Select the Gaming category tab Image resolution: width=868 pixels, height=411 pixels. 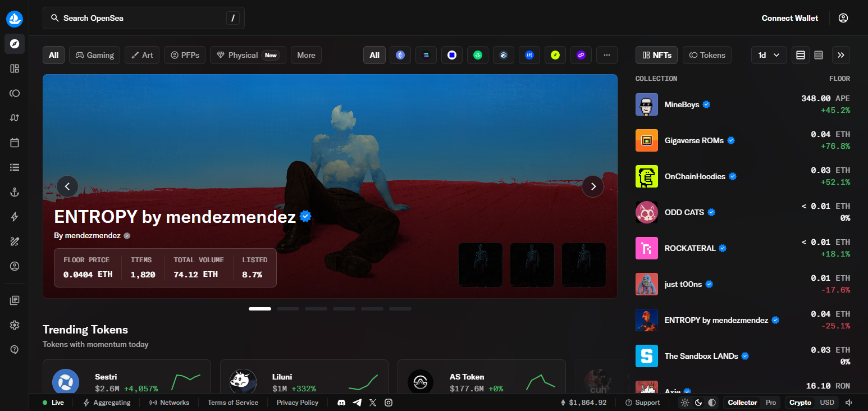94,55
